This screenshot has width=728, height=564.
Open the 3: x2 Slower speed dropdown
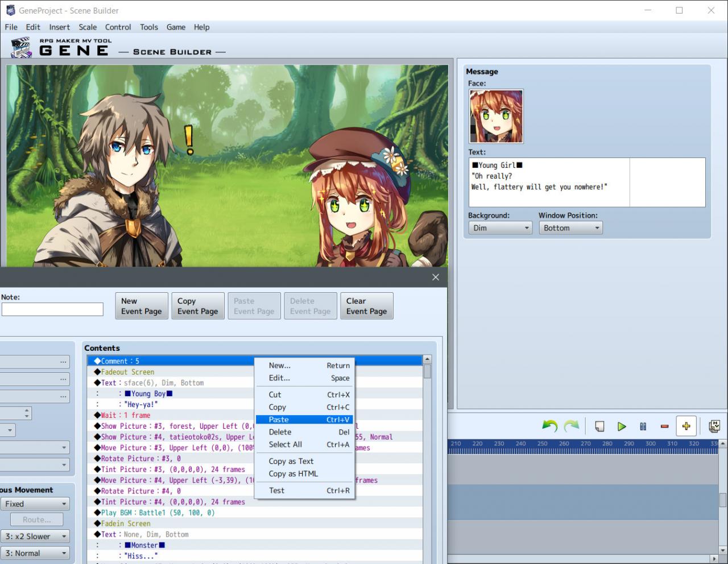(x=35, y=536)
